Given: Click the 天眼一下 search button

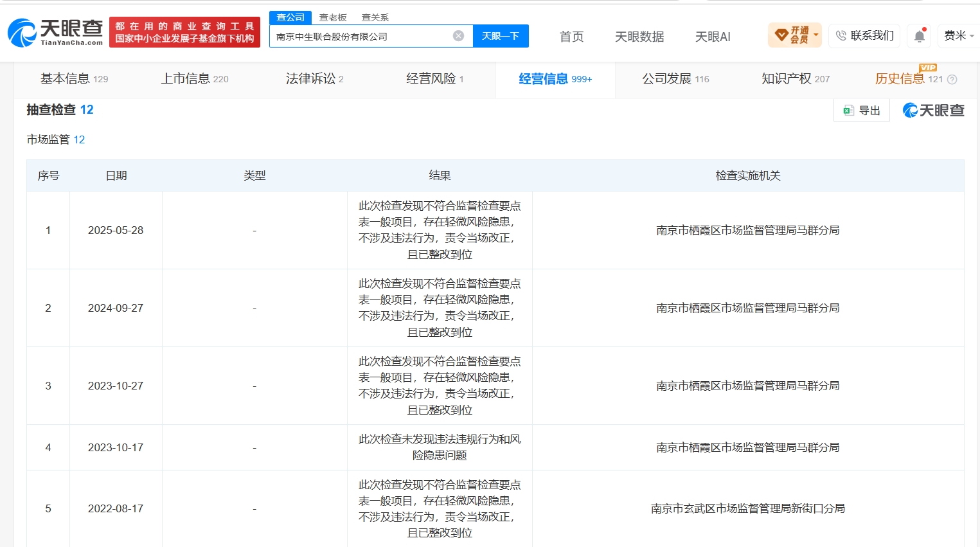Looking at the screenshot, I should click(x=501, y=36).
